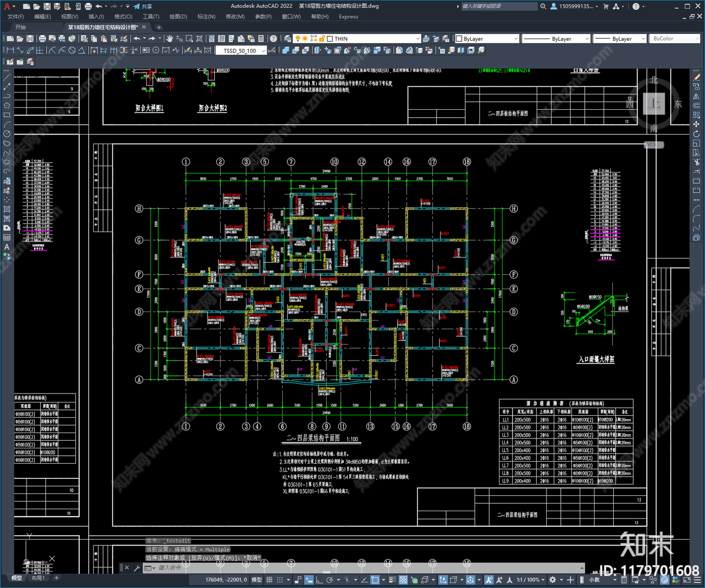Image resolution: width=705 pixels, height=588 pixels.
Task: Select the Pan hand tool
Action: (x=170, y=39)
